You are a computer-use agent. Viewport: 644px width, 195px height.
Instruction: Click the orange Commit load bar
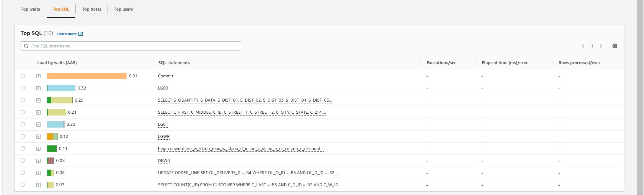point(87,76)
